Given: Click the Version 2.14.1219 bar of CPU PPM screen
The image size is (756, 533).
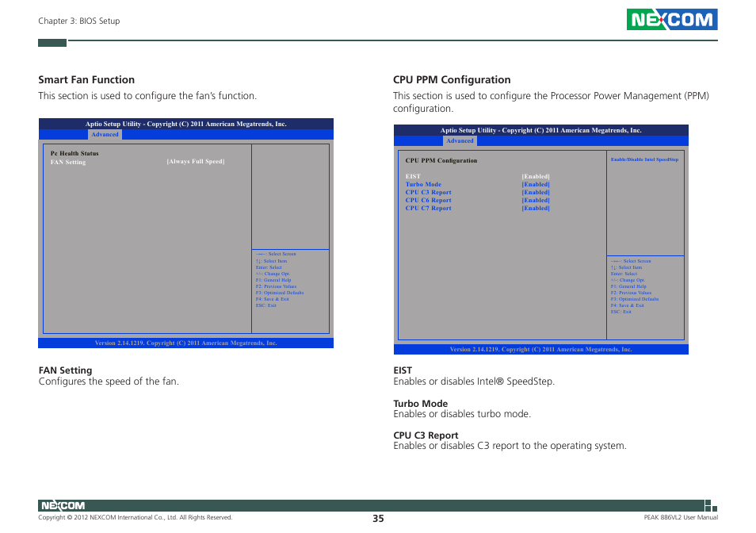Looking at the screenshot, I should 540,349.
